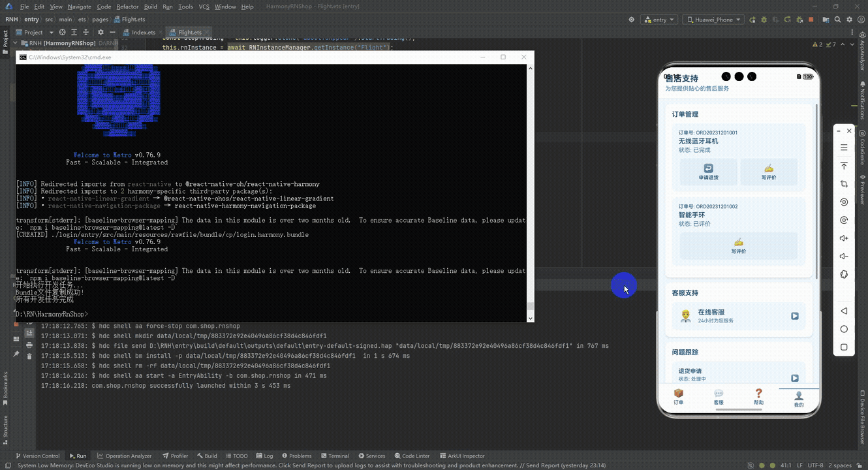Open IDE settings gear in top toolbar
868x470 pixels.
(849, 20)
